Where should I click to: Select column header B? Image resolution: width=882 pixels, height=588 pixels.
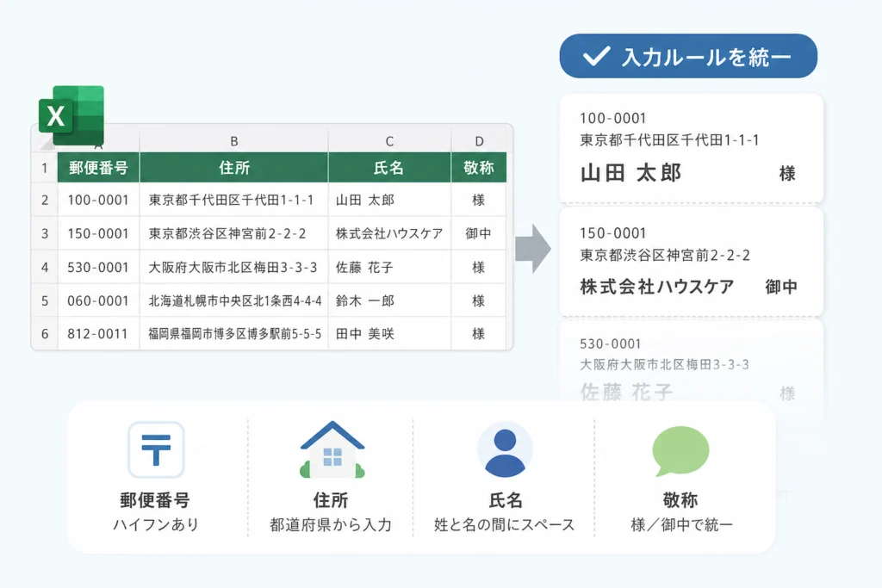[x=234, y=140]
